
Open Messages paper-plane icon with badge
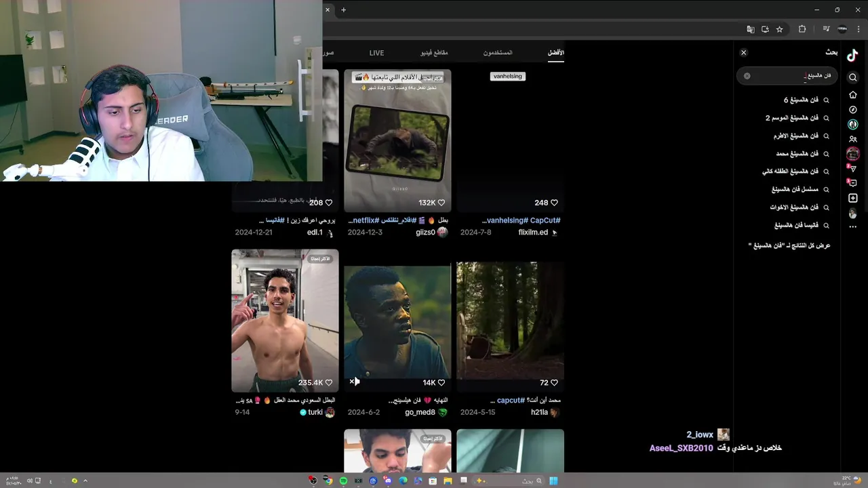click(853, 168)
